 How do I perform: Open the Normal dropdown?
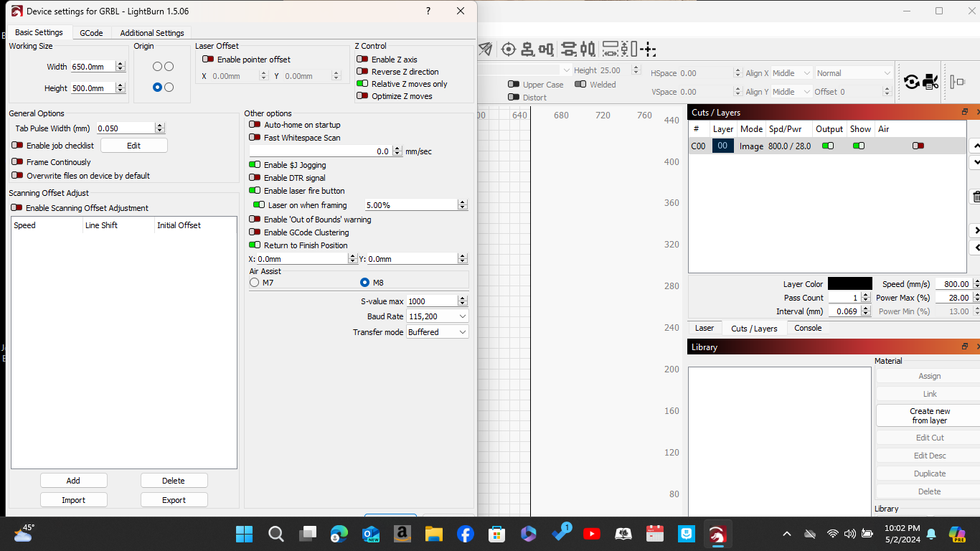coord(854,73)
